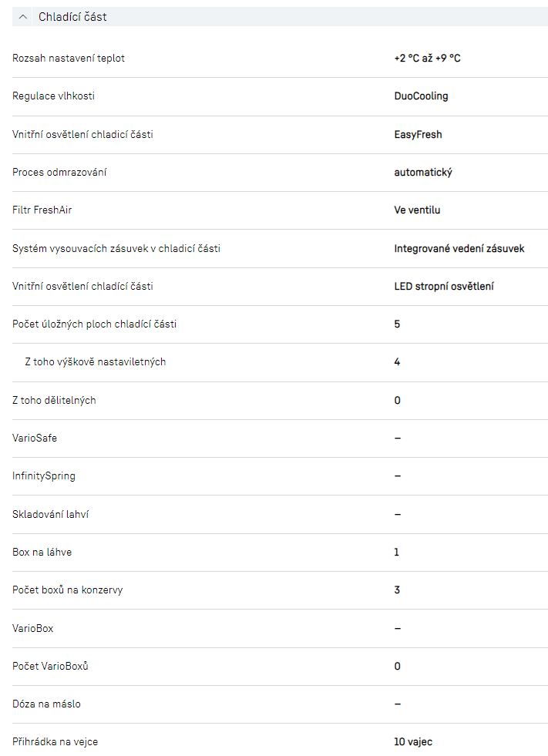Select Počet úložných ploch chladící části label
The height and width of the screenshot is (756, 548).
coord(94,324)
